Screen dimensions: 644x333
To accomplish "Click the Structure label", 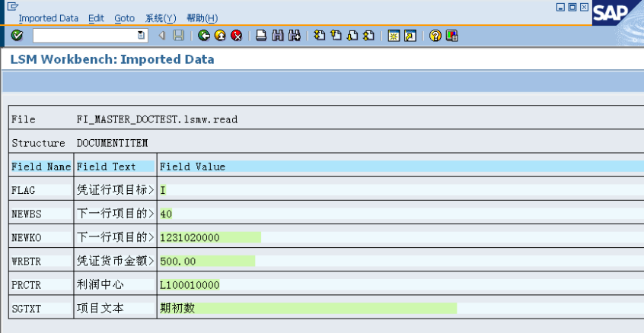I will [38, 143].
